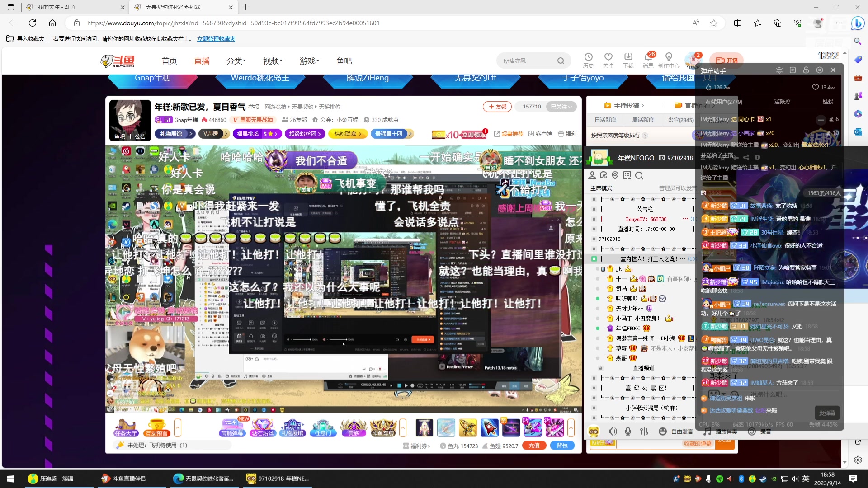The image size is (868, 488).
Task: Select 年糕NEOGO in the voice room user list
Action: (x=628, y=328)
